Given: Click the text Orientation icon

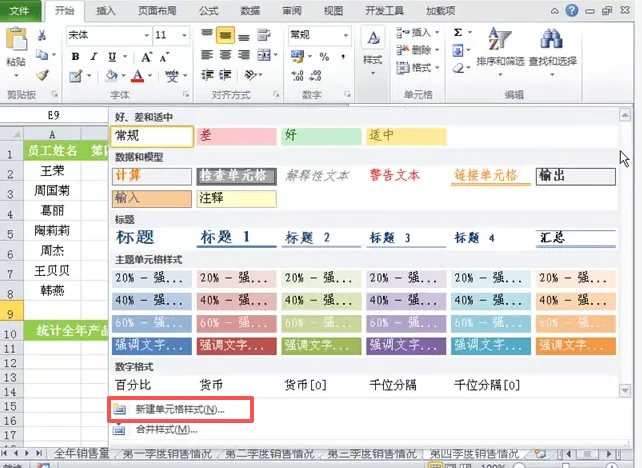Looking at the screenshot, I should click(x=250, y=75).
